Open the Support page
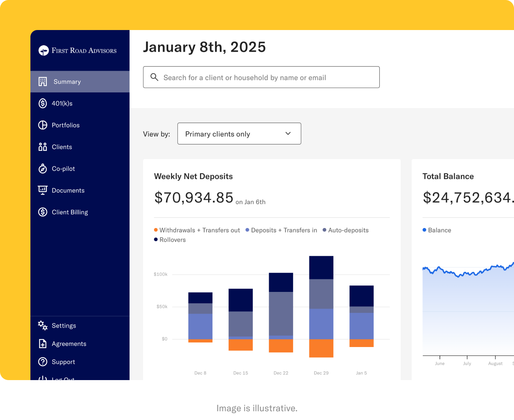The height and width of the screenshot is (420, 514). click(80, 362)
